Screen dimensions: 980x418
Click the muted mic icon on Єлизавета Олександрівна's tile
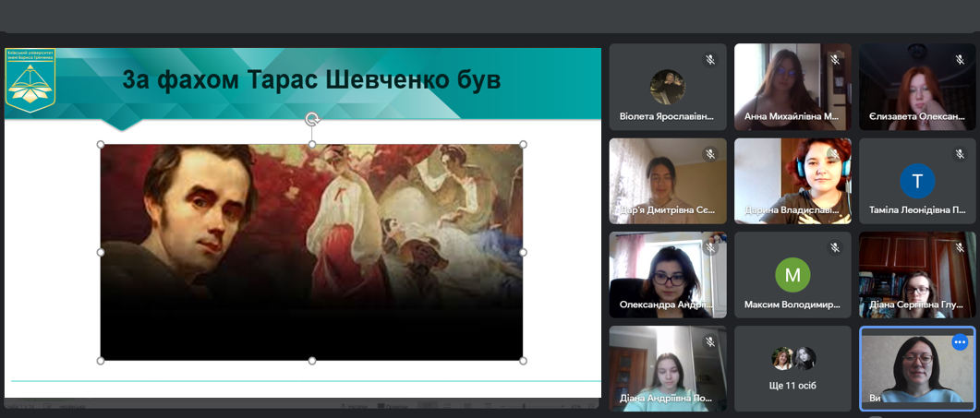click(960, 60)
